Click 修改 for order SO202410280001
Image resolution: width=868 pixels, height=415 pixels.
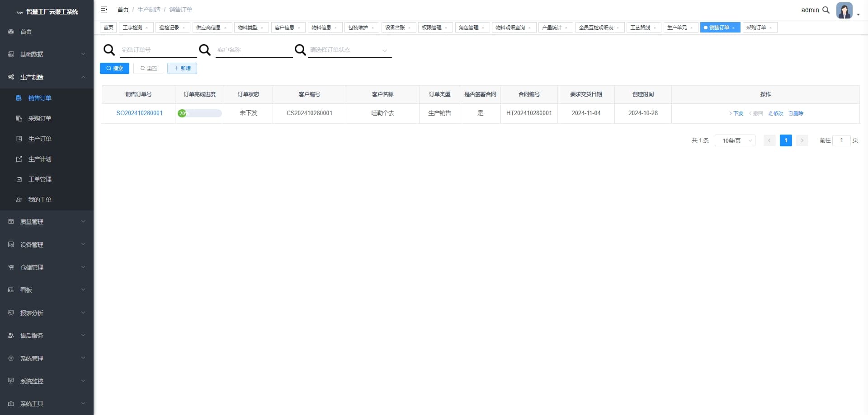point(776,113)
